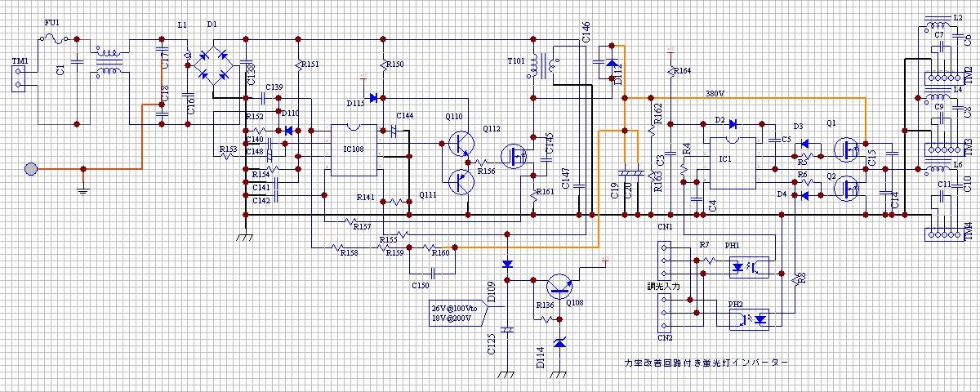Click the D4 diode symbol

pos(804,195)
